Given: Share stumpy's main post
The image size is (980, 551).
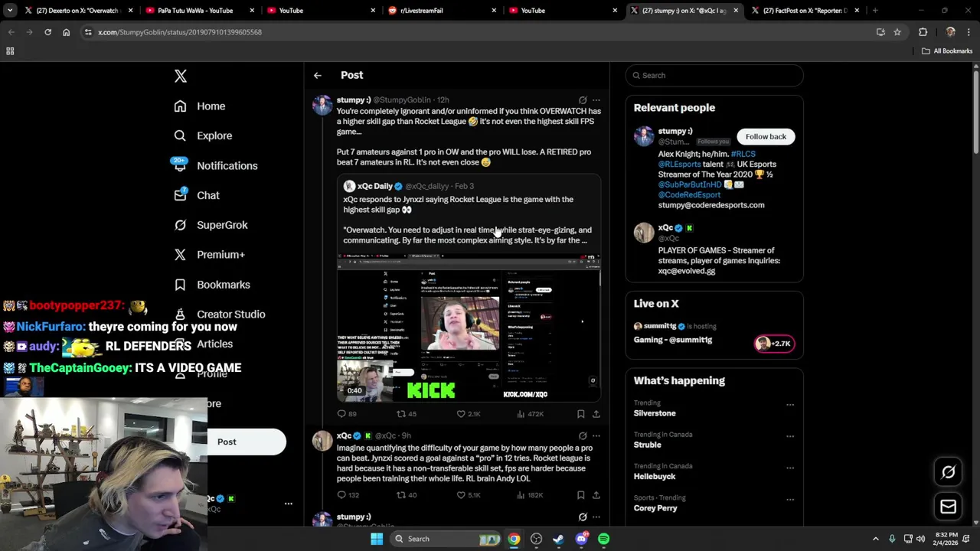Looking at the screenshot, I should point(596,414).
